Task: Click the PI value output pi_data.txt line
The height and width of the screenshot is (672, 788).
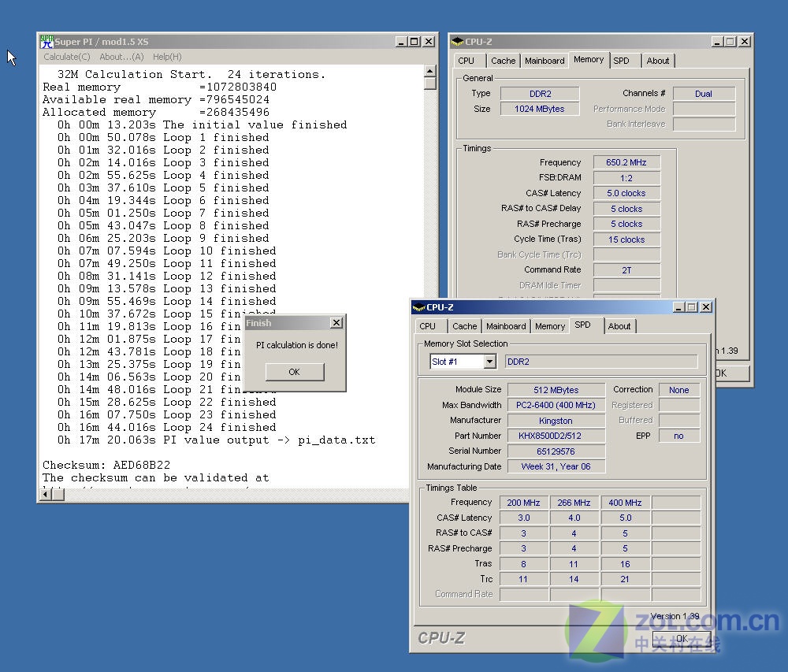Action: coord(217,440)
